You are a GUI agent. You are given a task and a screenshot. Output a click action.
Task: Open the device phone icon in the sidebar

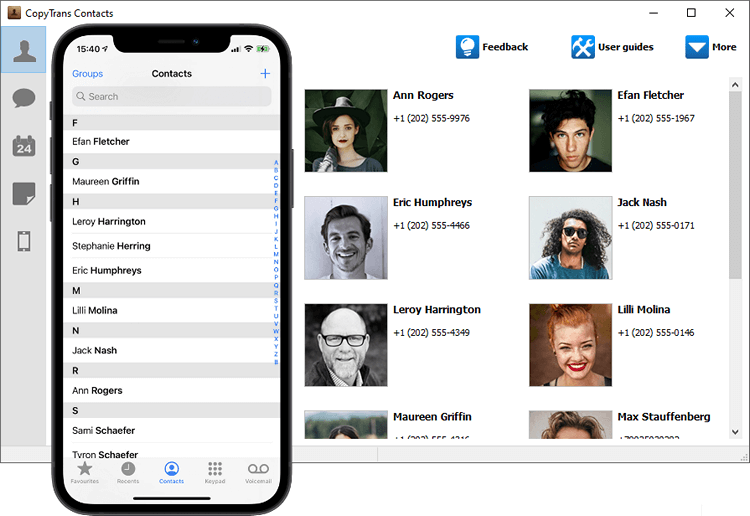[23, 241]
